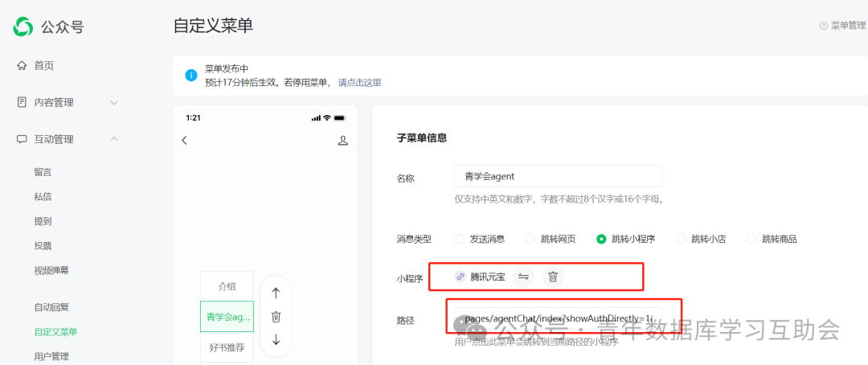Move submenu up with up arrow
This screenshot has height=365, width=868.
pyautogui.click(x=276, y=293)
